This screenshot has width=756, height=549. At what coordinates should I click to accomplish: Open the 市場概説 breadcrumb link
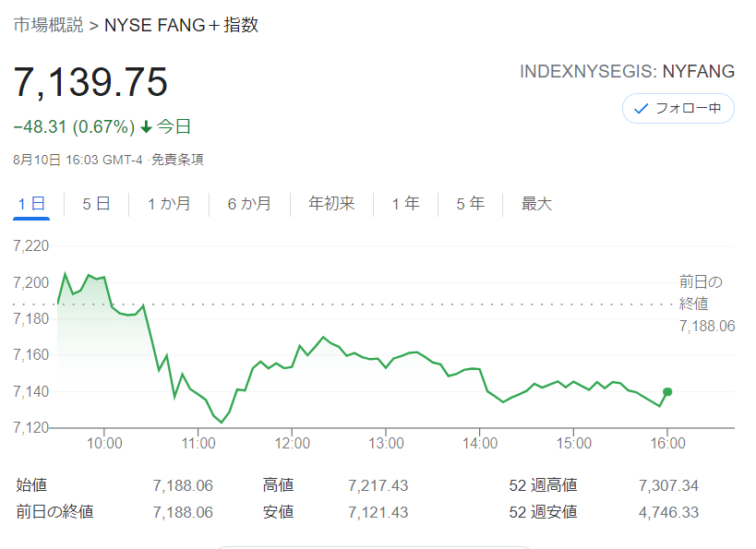[48, 25]
